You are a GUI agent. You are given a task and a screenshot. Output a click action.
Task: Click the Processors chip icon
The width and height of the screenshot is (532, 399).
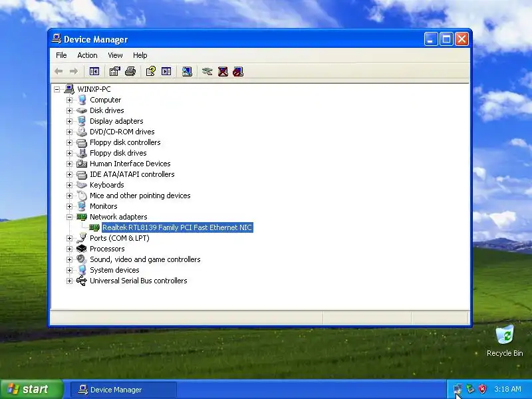(82, 249)
